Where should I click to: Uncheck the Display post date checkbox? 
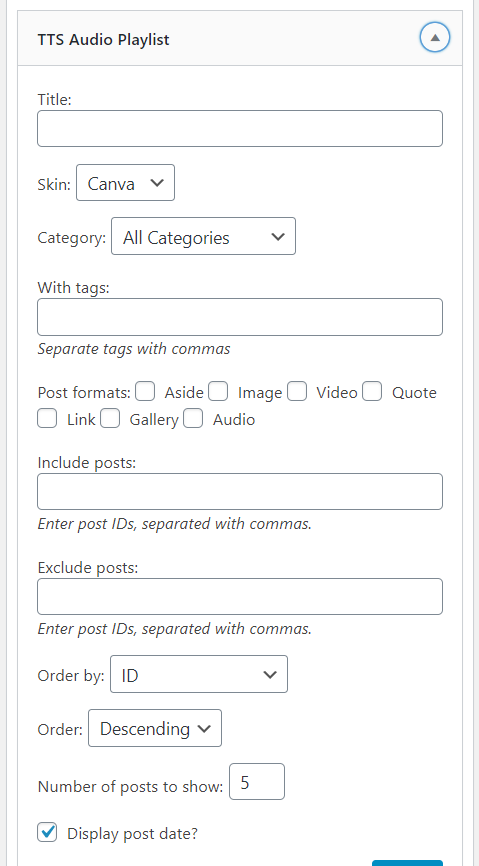47,832
